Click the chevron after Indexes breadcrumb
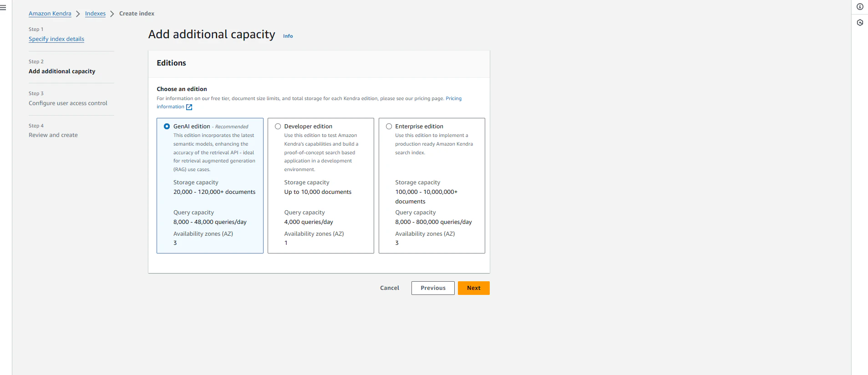 [x=112, y=14]
